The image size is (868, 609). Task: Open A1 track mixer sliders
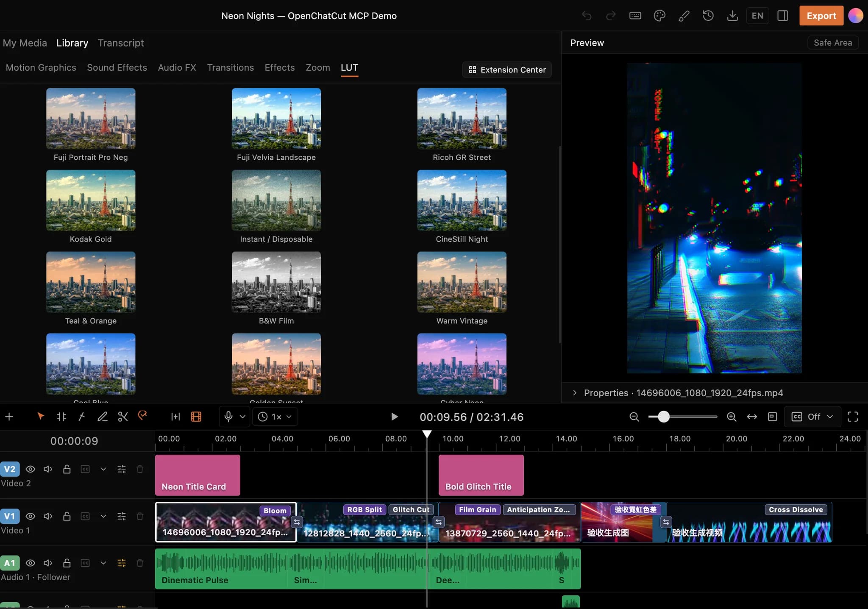pyautogui.click(x=122, y=563)
